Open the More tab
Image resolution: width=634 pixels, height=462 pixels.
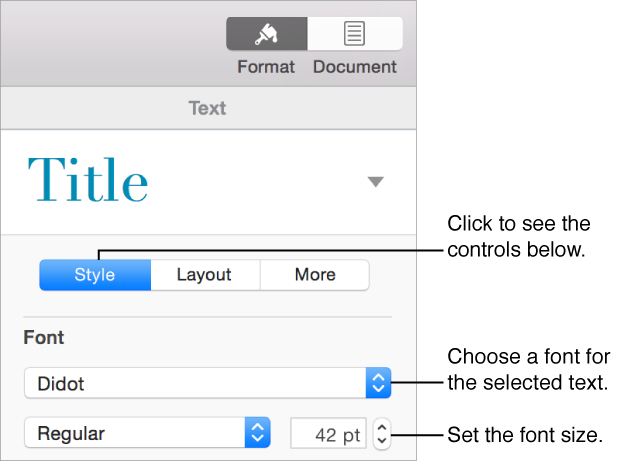pos(315,275)
